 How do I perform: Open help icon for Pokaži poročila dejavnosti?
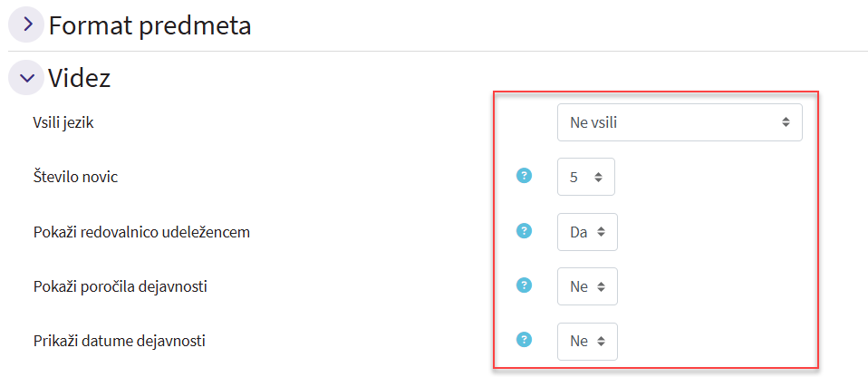click(x=524, y=285)
